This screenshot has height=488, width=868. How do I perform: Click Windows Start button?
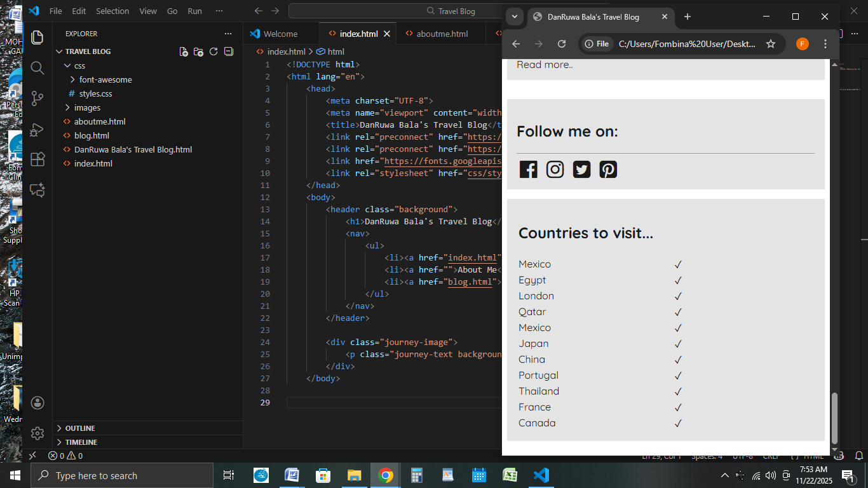(15, 475)
